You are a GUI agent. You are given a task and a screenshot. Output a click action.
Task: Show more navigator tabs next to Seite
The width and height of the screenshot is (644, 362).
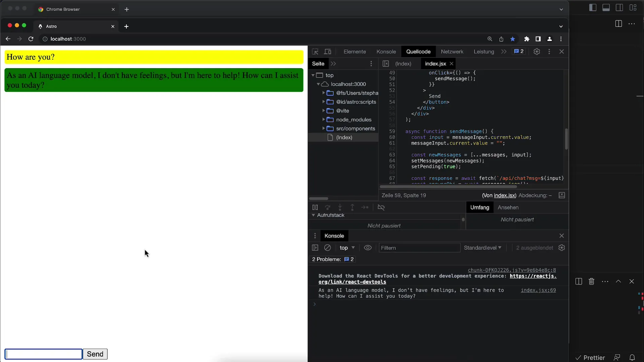tap(333, 64)
